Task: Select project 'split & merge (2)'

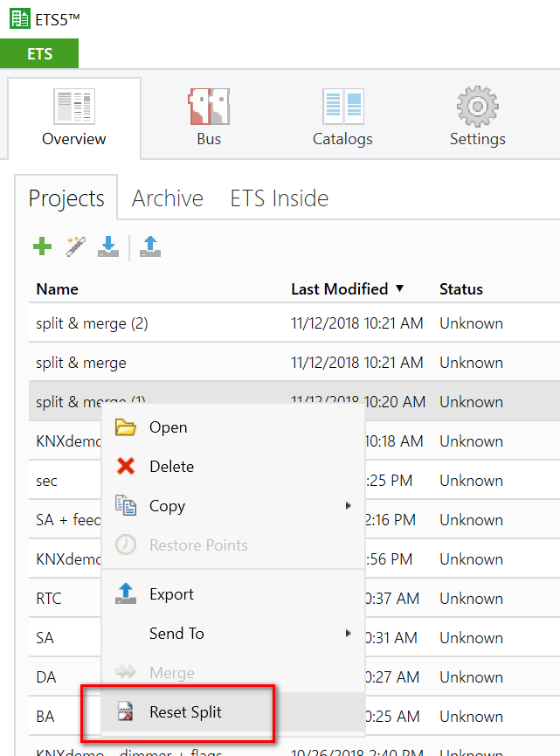Action: point(294,323)
